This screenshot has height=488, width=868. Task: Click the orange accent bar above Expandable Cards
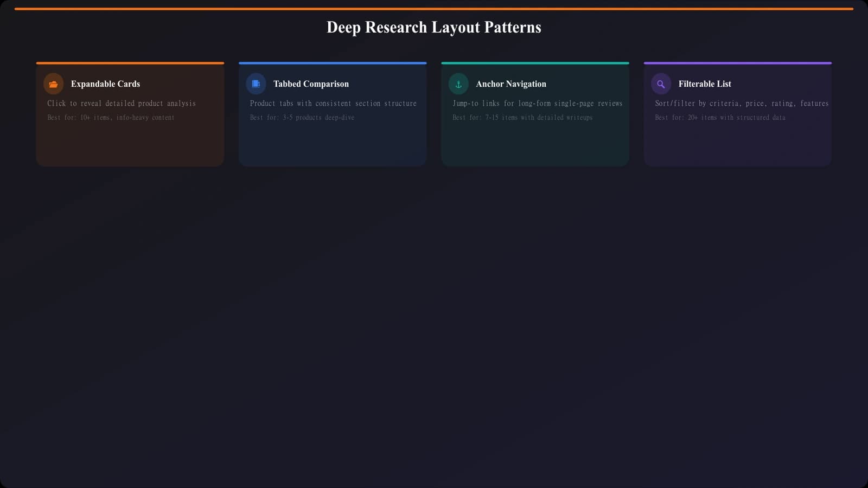[130, 63]
